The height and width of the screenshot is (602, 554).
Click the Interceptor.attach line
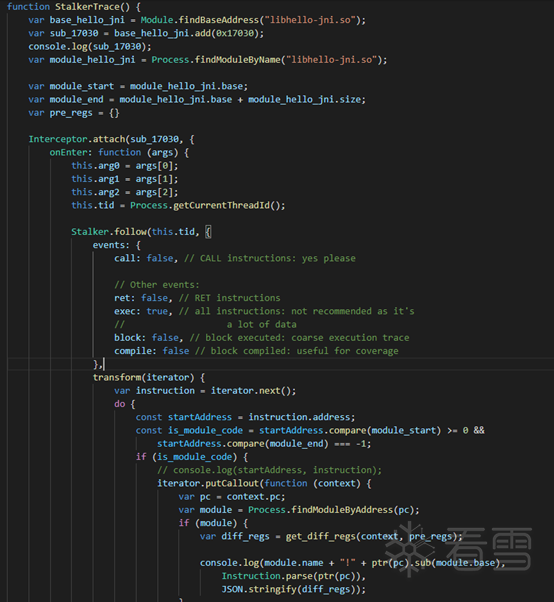[x=111, y=139]
